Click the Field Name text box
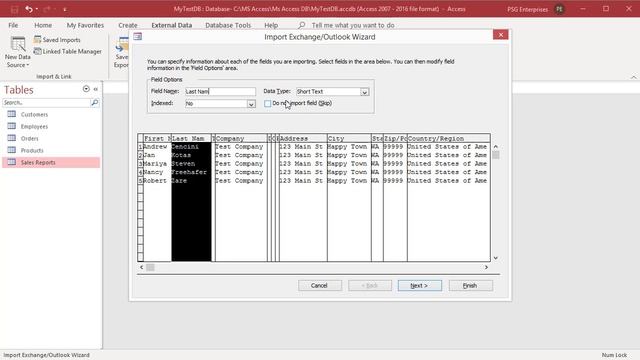The width and height of the screenshot is (640, 360). click(220, 91)
